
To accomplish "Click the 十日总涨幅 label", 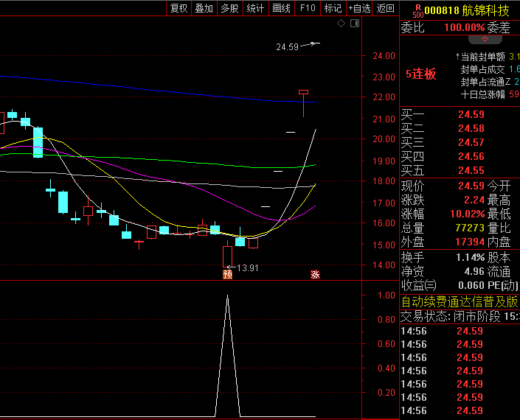I will tap(482, 95).
